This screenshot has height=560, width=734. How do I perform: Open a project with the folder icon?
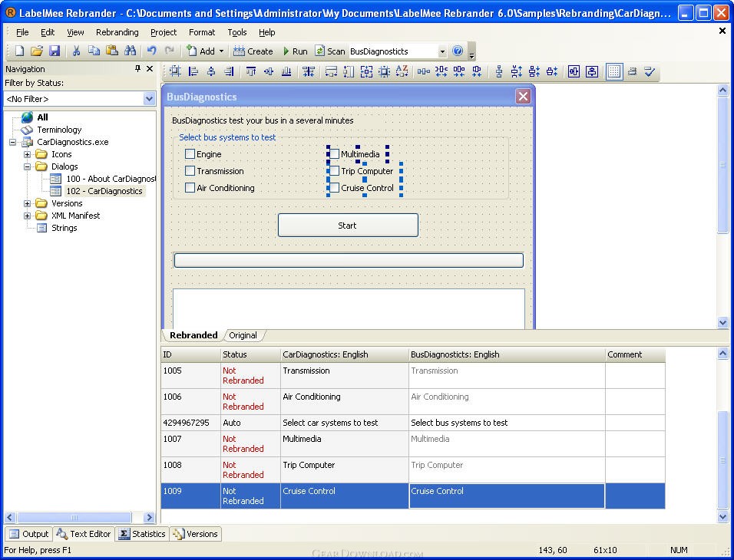pos(37,51)
